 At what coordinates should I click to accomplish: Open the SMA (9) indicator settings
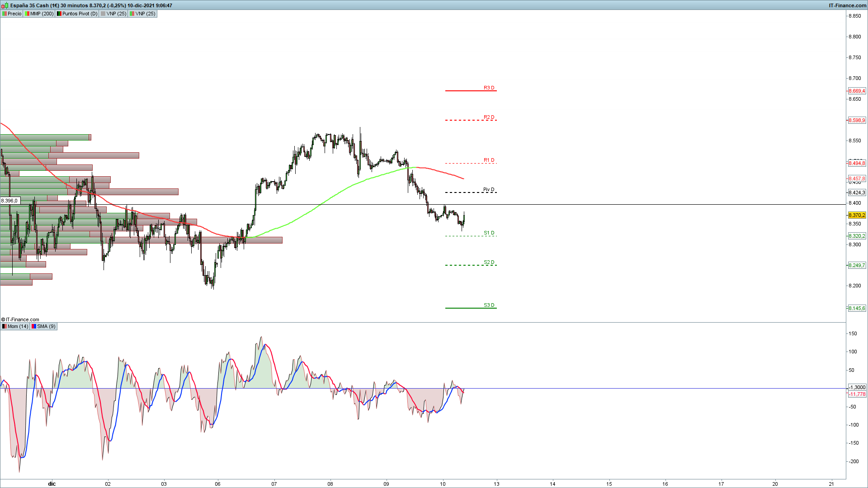click(x=43, y=326)
